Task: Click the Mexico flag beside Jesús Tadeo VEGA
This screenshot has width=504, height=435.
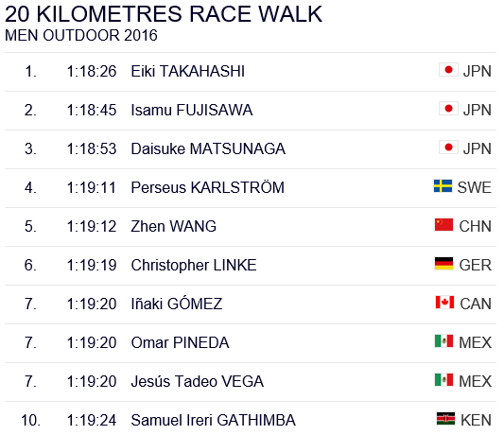Action: click(x=443, y=380)
